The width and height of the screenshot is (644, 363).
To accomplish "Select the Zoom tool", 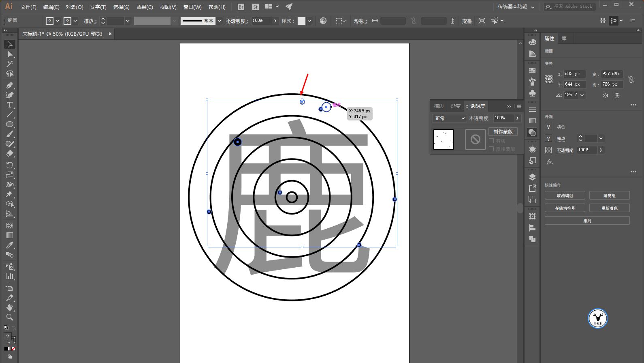I will tap(10, 317).
